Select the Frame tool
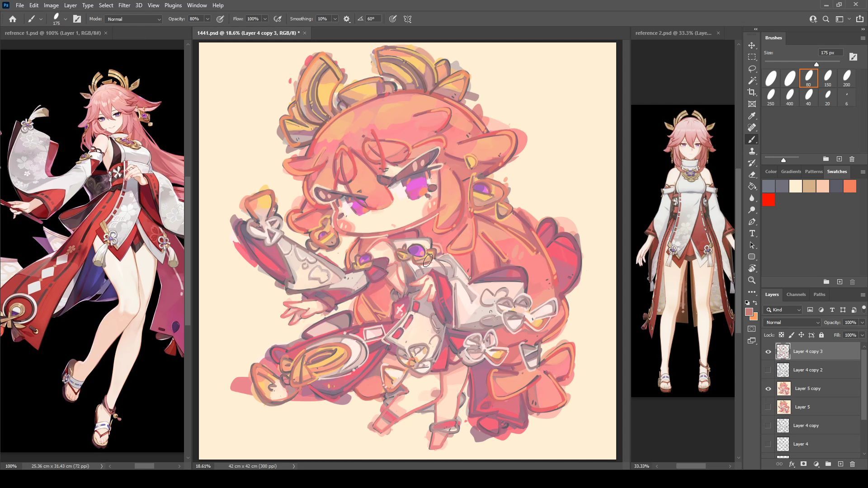The height and width of the screenshot is (488, 868). (752, 104)
